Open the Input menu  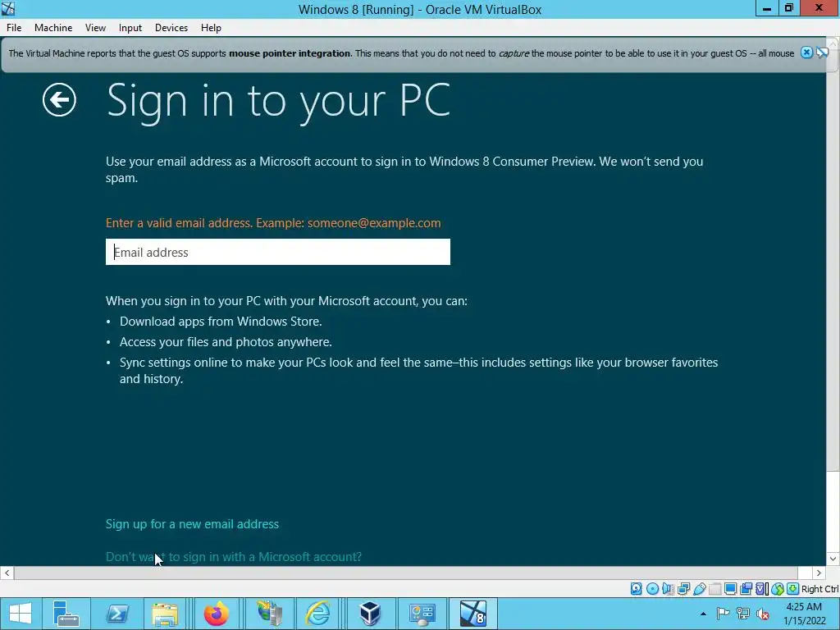[130, 28]
